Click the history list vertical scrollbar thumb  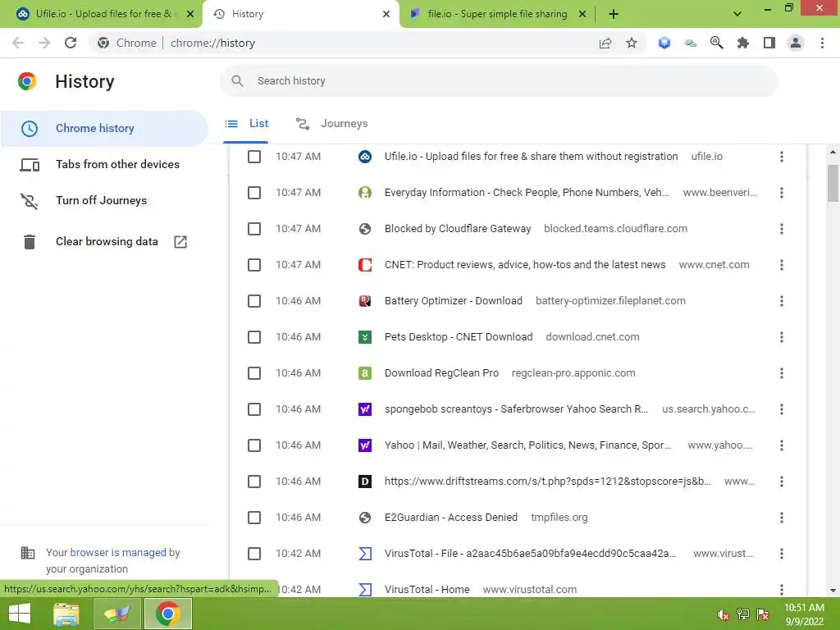[833, 183]
